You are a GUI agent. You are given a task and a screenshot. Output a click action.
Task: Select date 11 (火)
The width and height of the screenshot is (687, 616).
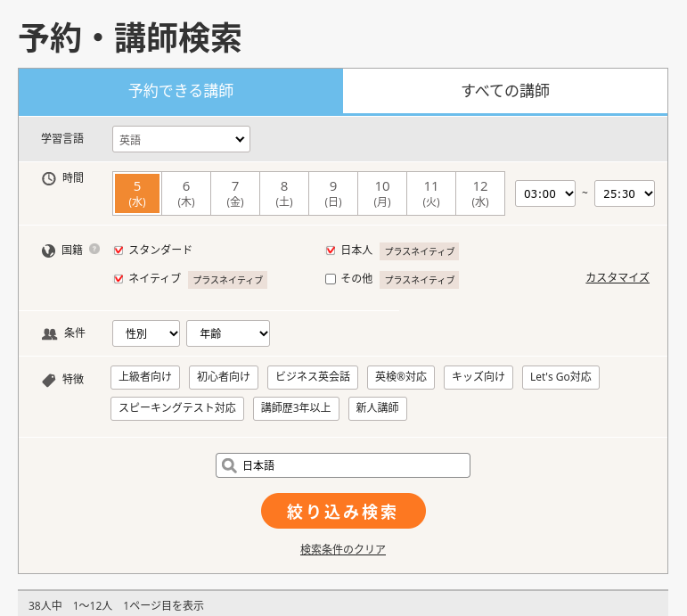coord(431,193)
